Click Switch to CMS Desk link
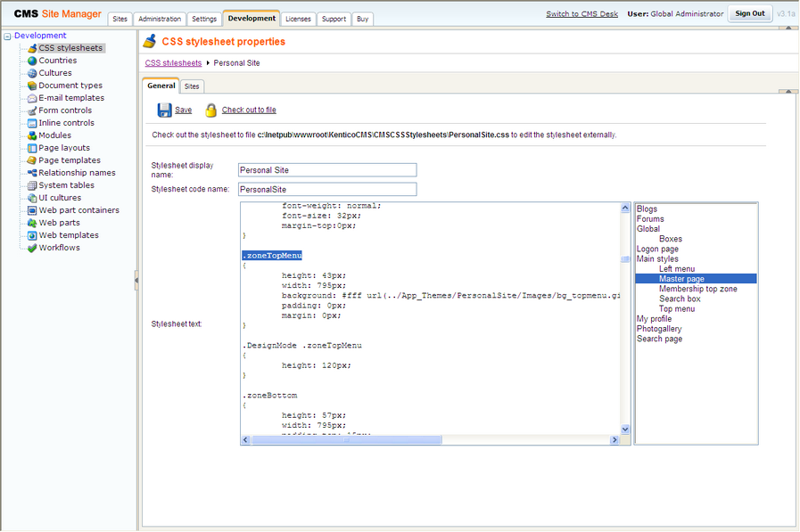The width and height of the screenshot is (800, 532). click(x=581, y=13)
